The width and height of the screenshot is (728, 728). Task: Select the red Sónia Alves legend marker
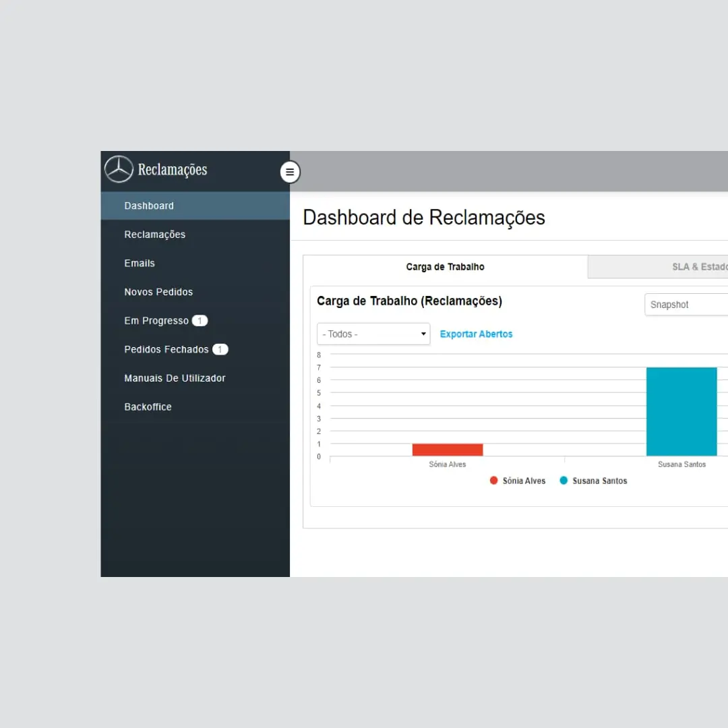tap(493, 481)
